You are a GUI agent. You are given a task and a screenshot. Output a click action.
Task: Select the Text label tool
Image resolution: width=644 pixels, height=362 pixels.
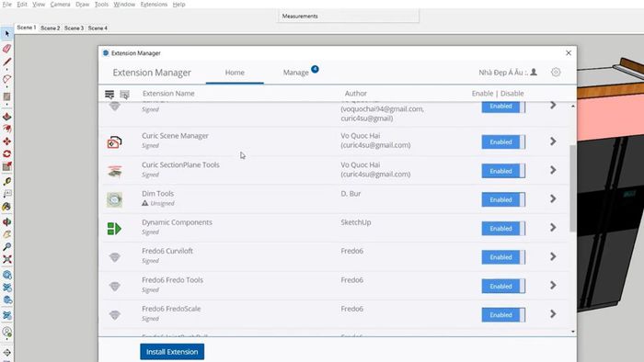[6, 194]
